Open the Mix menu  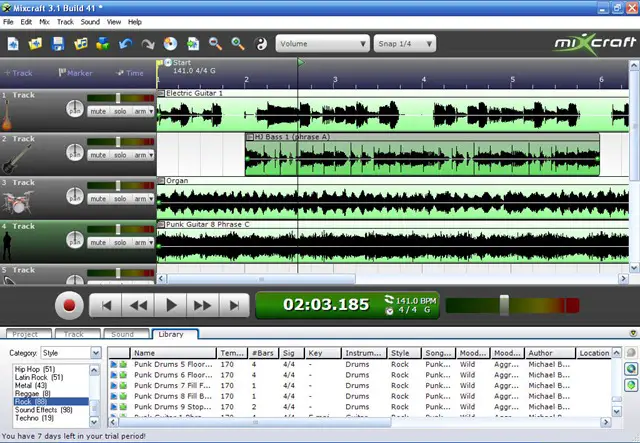44,22
